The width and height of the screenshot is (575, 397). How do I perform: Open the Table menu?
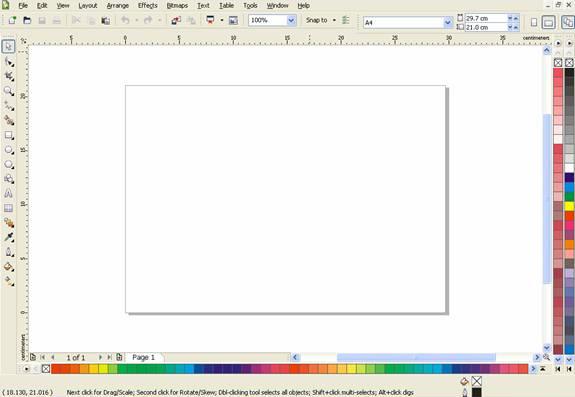[x=226, y=5]
